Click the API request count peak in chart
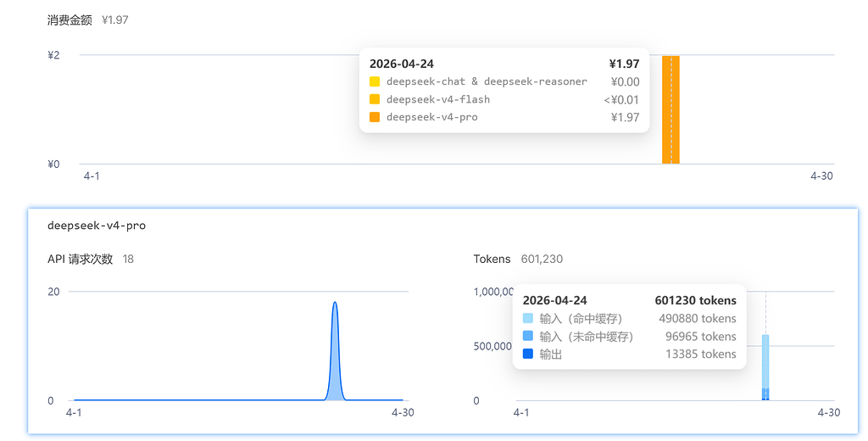This screenshot has height=441, width=868. tap(334, 304)
